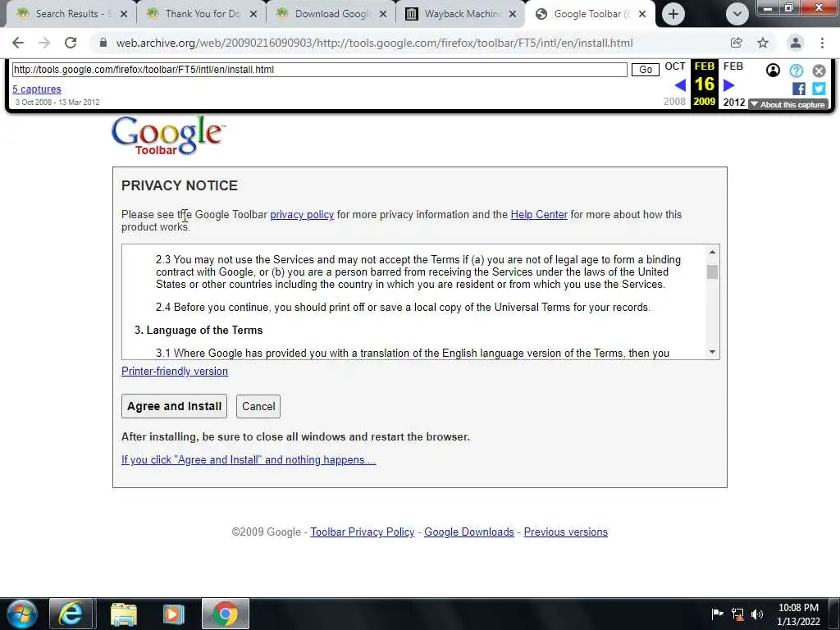Open the Previous versions footer link

pos(566,532)
